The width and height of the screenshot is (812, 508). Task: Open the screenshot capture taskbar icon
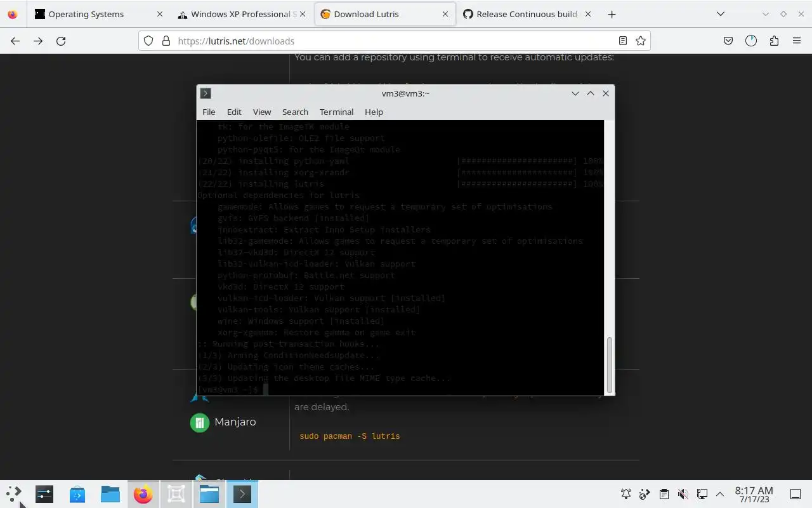pos(176,494)
